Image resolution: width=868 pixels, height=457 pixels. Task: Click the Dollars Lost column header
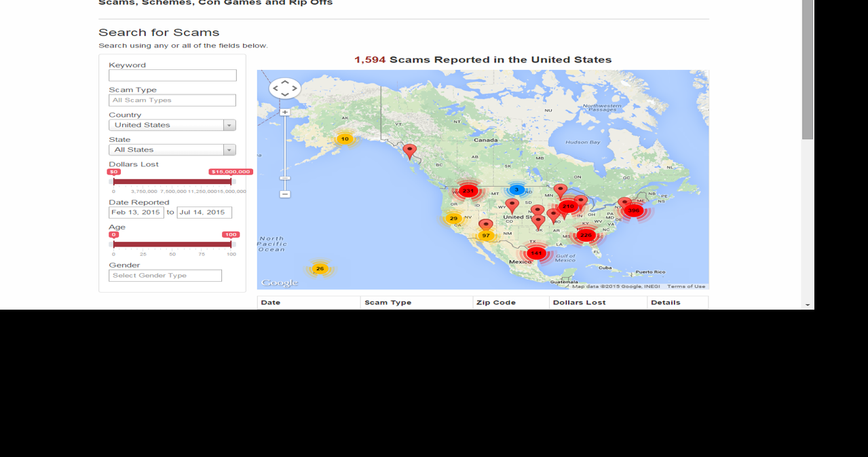(x=598, y=303)
